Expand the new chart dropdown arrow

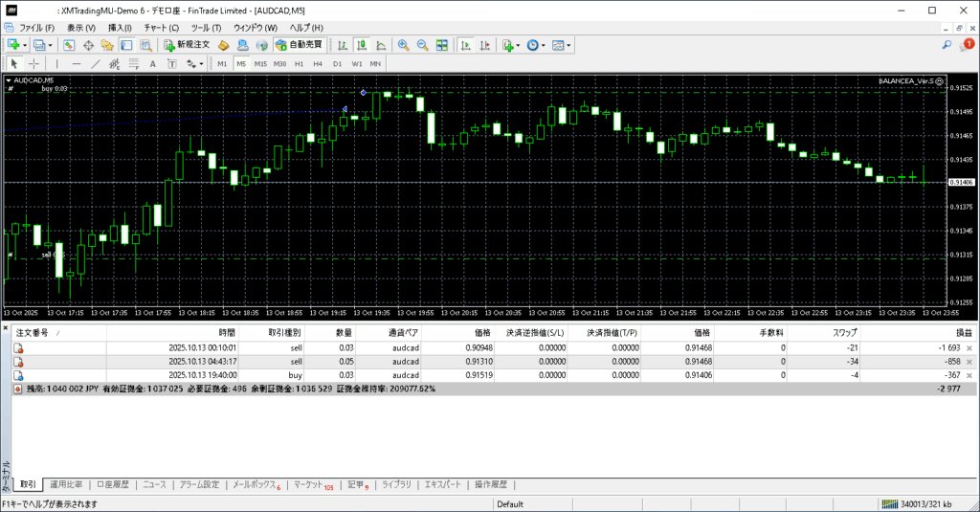[24, 45]
